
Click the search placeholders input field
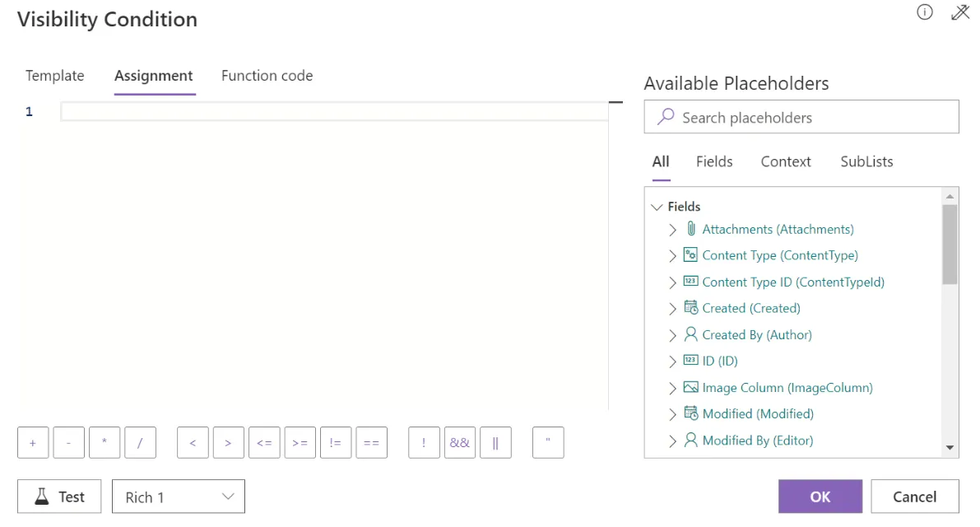point(801,116)
